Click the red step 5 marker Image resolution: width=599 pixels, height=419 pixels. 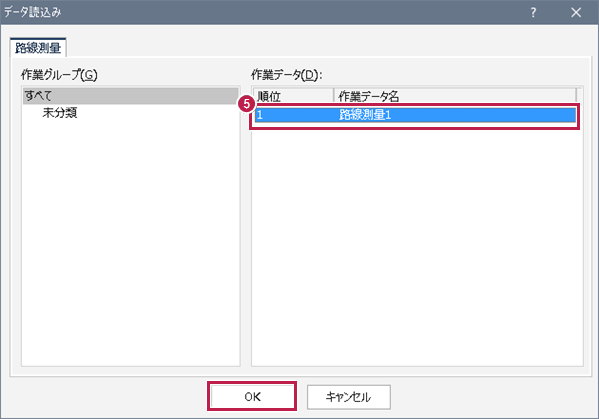(246, 104)
